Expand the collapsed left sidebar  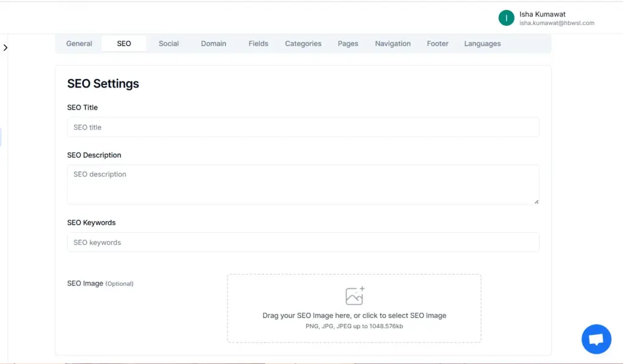pyautogui.click(x=6, y=47)
